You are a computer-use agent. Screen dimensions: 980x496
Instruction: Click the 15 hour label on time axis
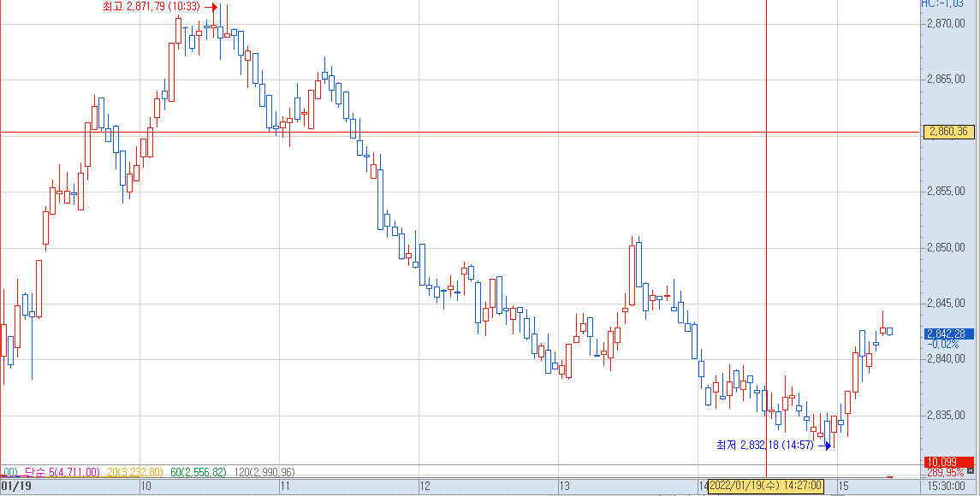[x=843, y=486]
